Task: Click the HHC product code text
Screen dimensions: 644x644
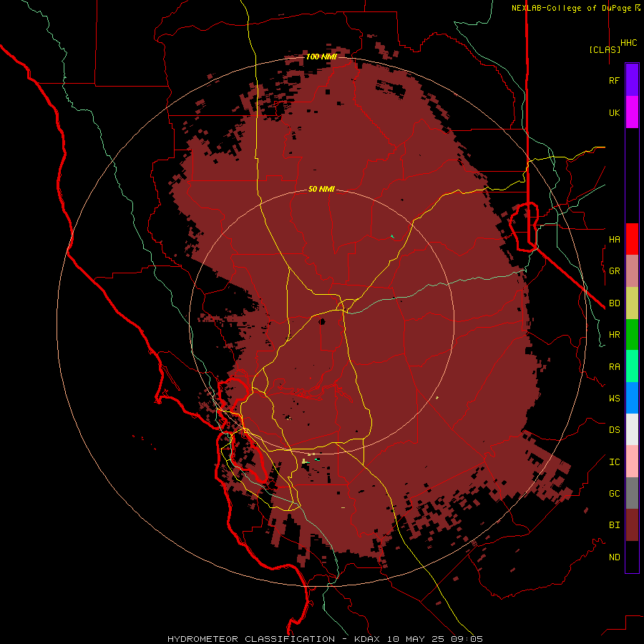Action: (x=628, y=43)
